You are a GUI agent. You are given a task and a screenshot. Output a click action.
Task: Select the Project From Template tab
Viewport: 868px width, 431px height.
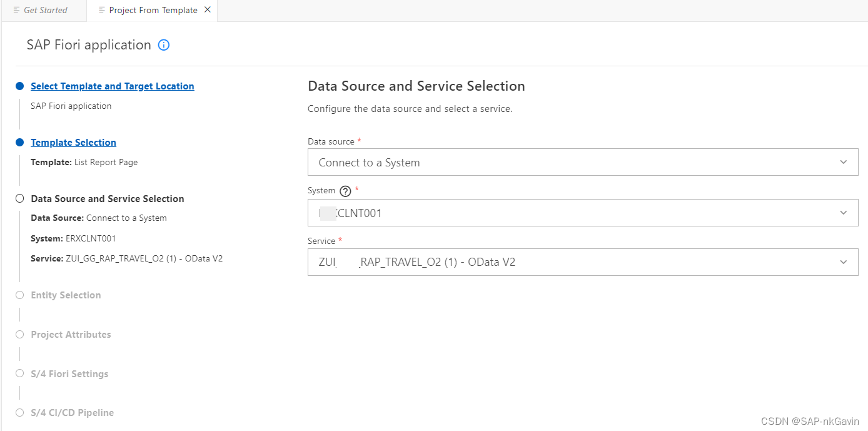click(153, 11)
